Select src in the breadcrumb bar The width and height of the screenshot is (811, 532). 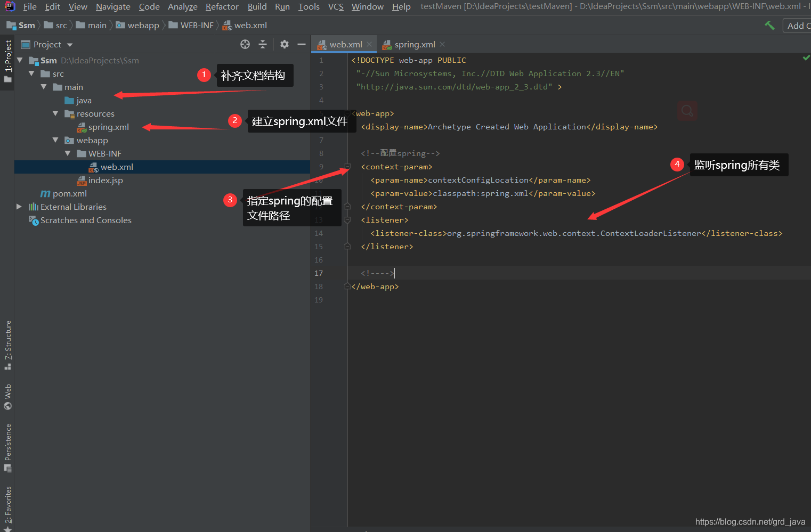pos(55,25)
